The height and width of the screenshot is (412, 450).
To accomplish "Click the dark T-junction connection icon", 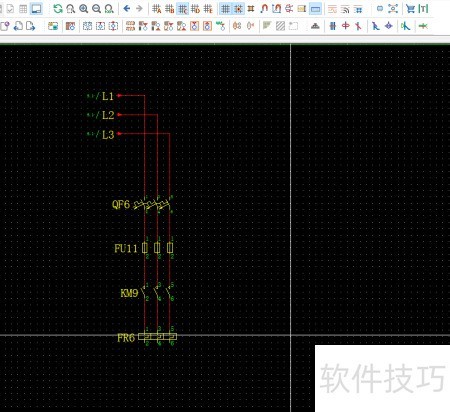I will [x=315, y=26].
